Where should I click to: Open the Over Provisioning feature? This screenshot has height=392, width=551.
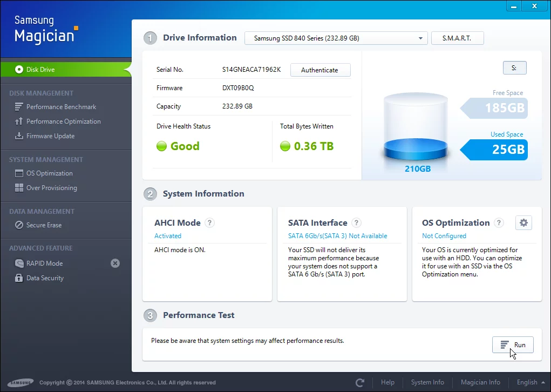pyautogui.click(x=51, y=187)
